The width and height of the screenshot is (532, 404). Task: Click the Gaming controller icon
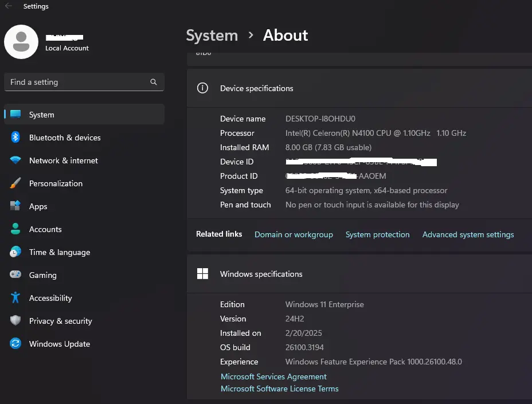click(15, 274)
